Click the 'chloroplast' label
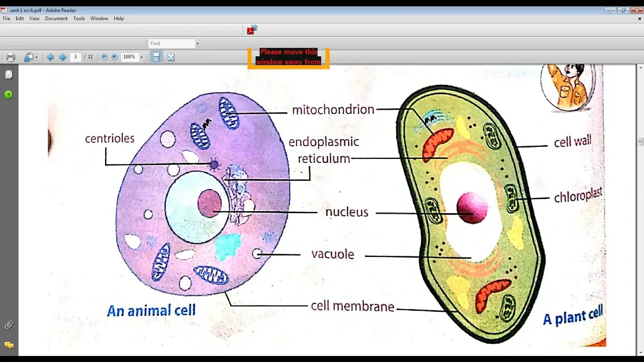This screenshot has height=362, width=644. click(578, 195)
